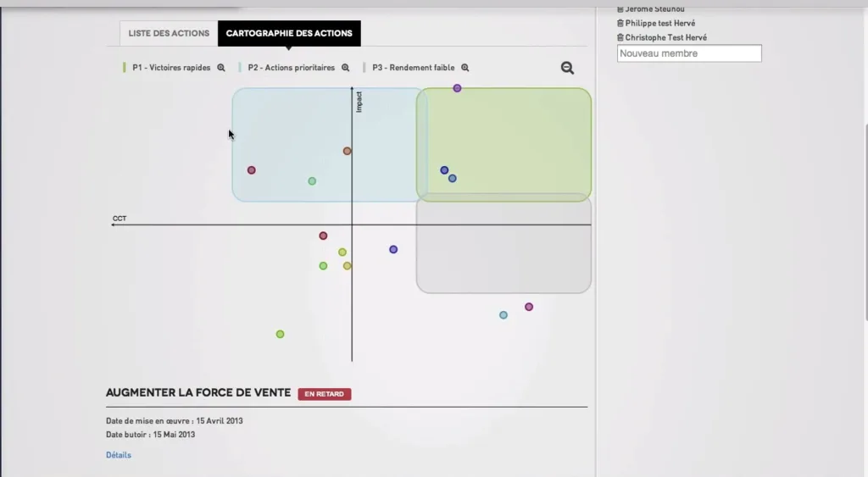868x477 pixels.
Task: Click magnifier icon next to P1 - Victoires rapides
Action: click(x=221, y=68)
